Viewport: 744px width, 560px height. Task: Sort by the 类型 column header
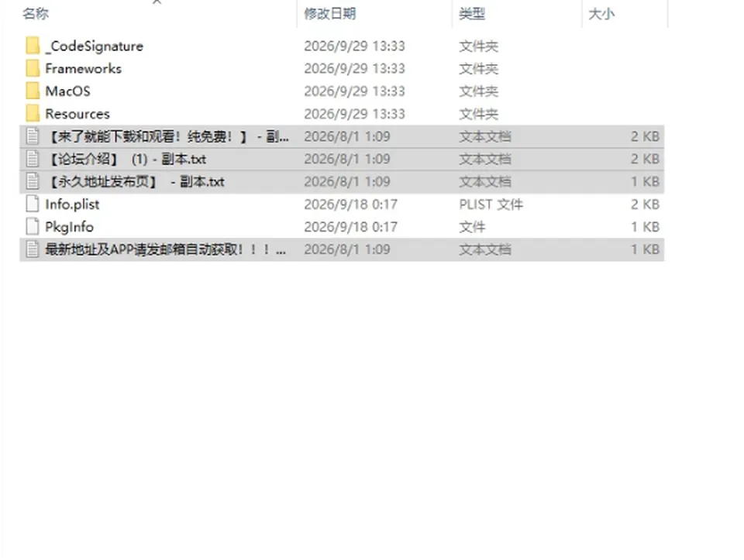coord(472,14)
